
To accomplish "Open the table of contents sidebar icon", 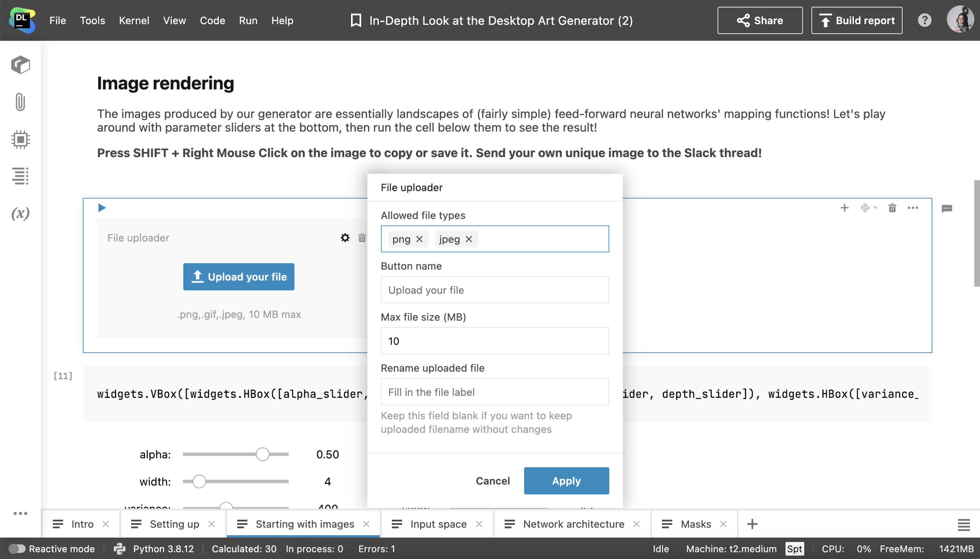I will [x=20, y=176].
